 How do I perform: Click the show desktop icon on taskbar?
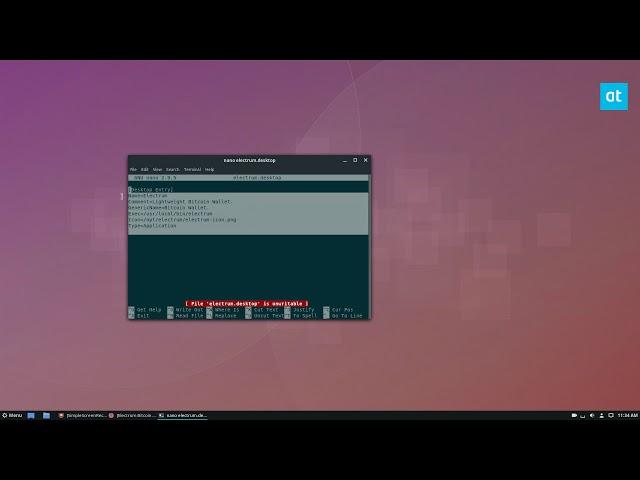[31, 416]
